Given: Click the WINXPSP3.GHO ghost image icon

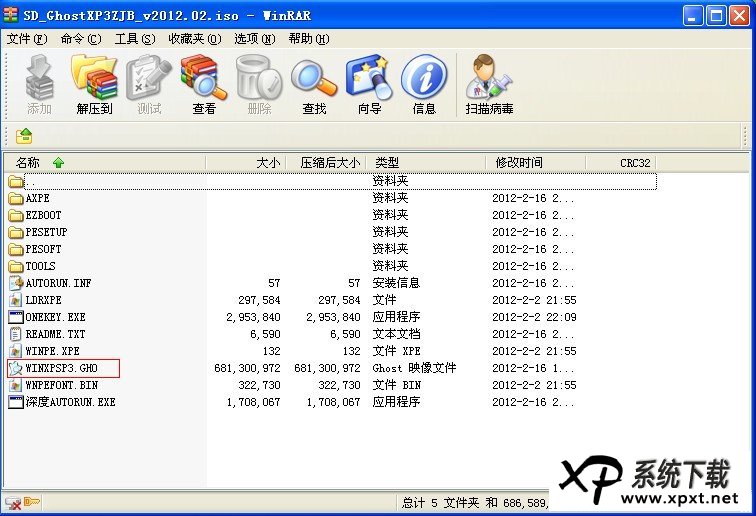Looking at the screenshot, I should coord(16,368).
